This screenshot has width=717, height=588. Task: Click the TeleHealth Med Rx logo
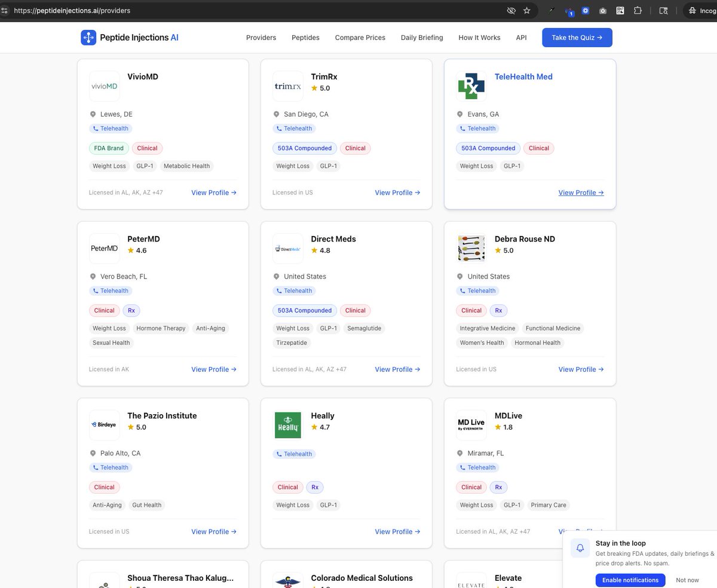[471, 86]
